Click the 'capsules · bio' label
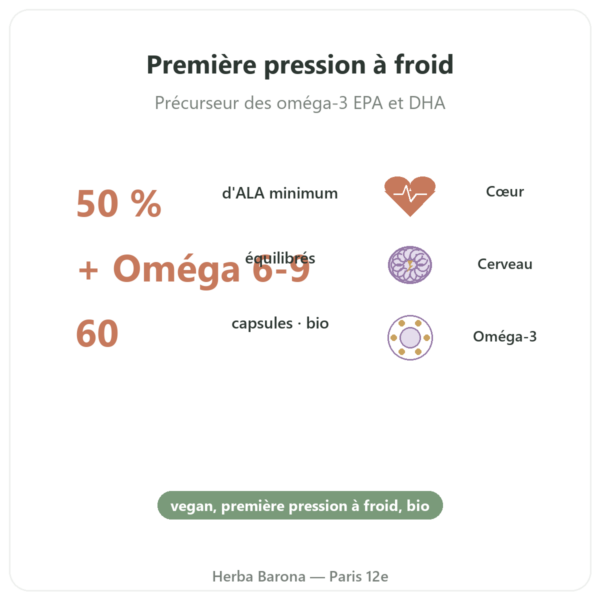Image resolution: width=600 pixels, height=600 pixels. (x=280, y=323)
